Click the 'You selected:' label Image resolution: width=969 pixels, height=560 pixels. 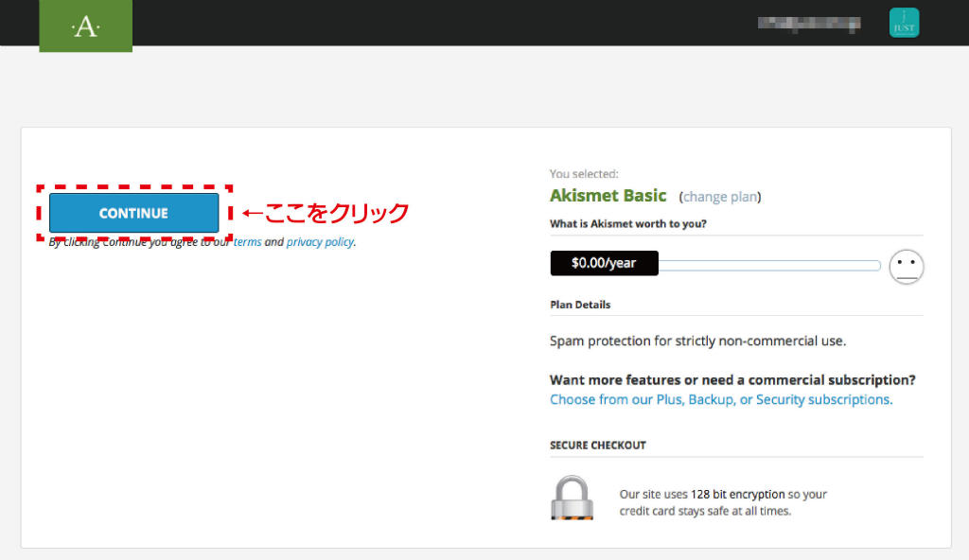584,174
